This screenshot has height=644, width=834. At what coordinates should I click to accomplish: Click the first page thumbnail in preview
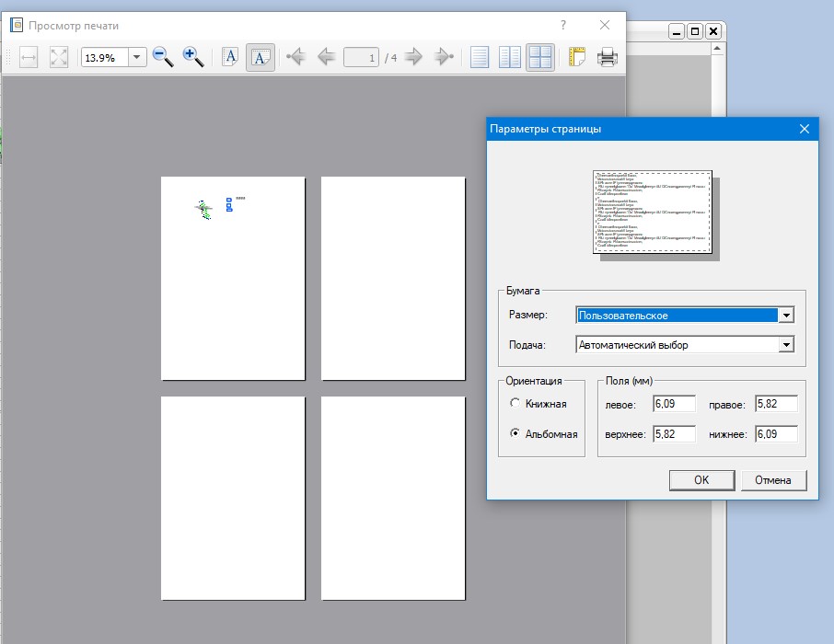pyautogui.click(x=233, y=278)
